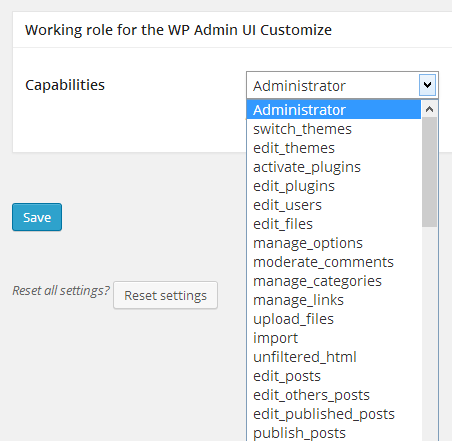The width and height of the screenshot is (452, 441).
Task: Click the scrollbar up arrow in list
Action: [x=429, y=109]
